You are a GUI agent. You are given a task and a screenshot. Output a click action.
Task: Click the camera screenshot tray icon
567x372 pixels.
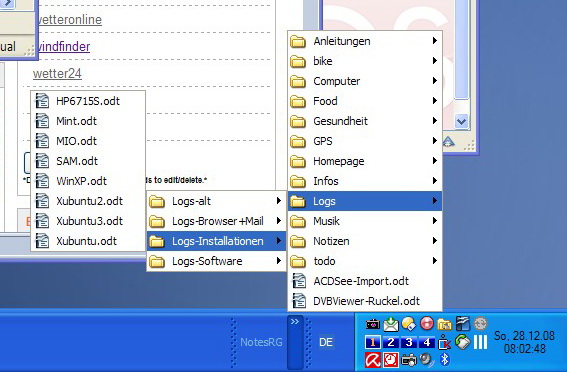pyautogui.click(x=409, y=360)
